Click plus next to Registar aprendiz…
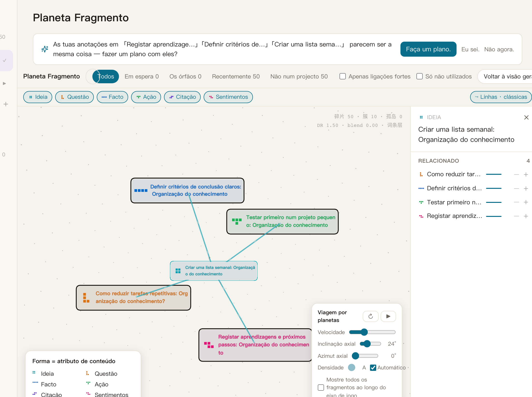Screen dimensions: 532x397 (x=526, y=216)
